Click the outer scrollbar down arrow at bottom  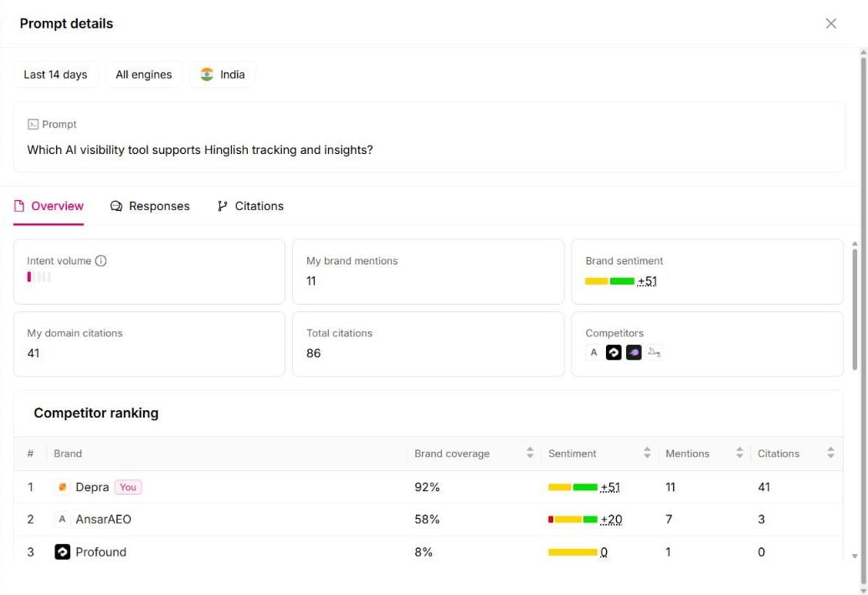[863, 590]
